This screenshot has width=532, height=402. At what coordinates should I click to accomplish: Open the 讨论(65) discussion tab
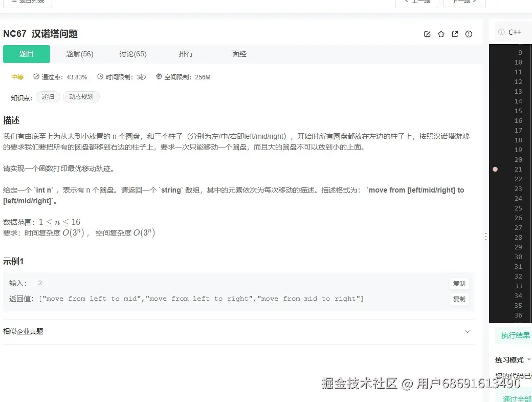click(133, 54)
